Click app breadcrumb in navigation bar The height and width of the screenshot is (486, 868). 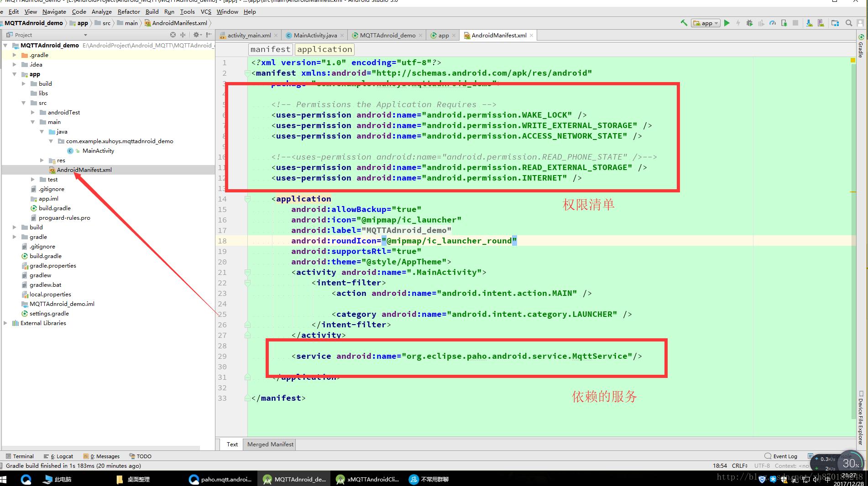(79, 23)
